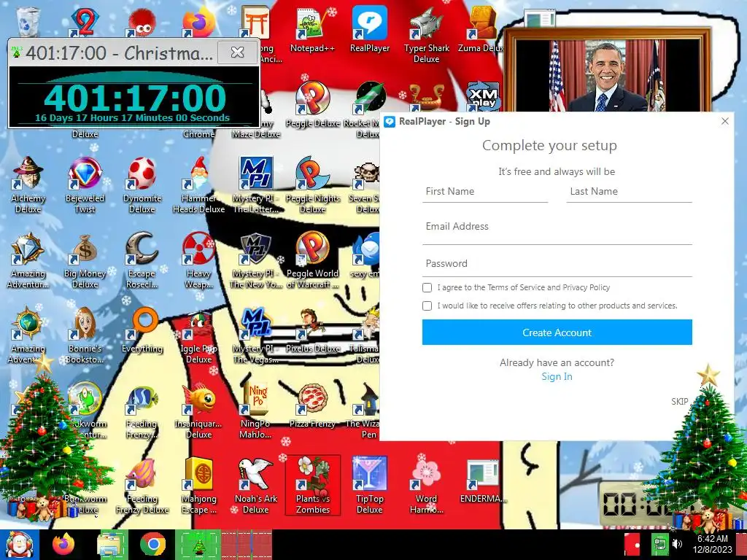Follow the Sign In link
This screenshot has width=747, height=560.
click(557, 376)
